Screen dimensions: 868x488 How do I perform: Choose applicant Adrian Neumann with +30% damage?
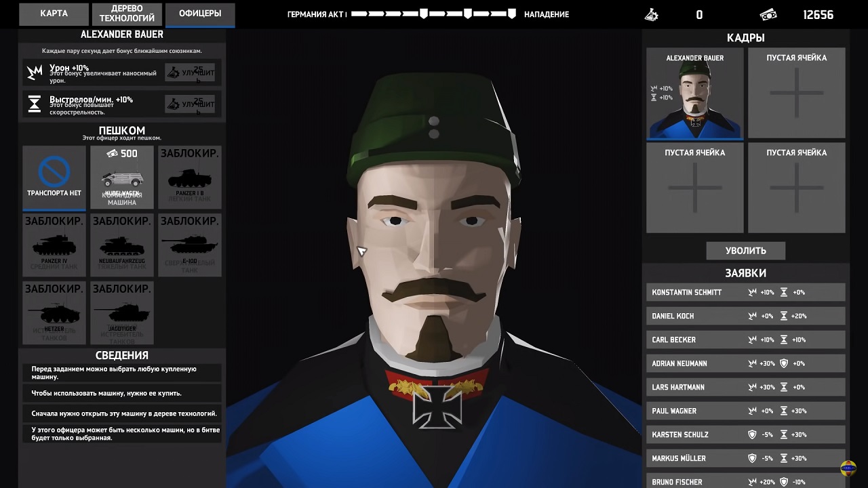tap(745, 363)
